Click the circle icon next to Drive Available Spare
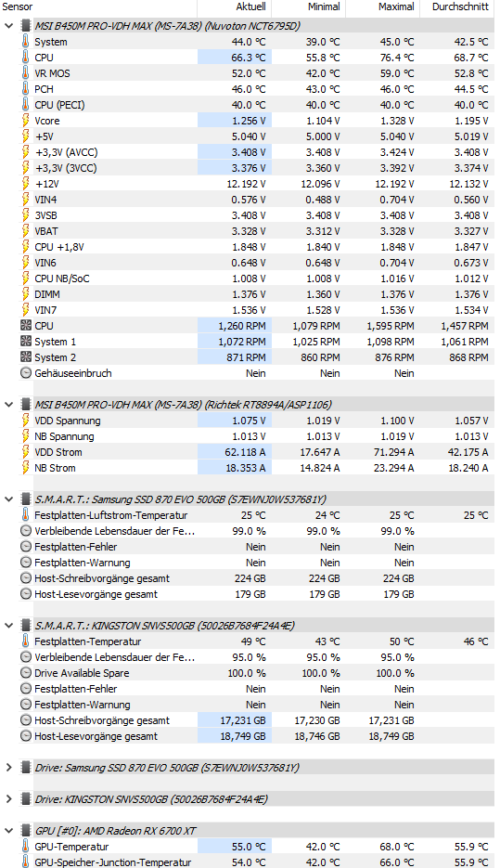Screen dimensions: 500x868 [x=25, y=673]
